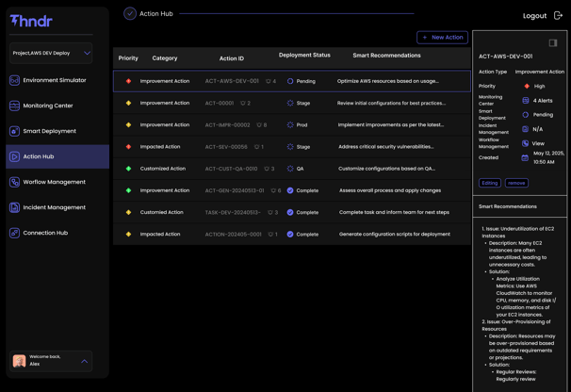The image size is (571, 392).
Task: Click Smart Recommendations panel heading
Action: tap(508, 206)
